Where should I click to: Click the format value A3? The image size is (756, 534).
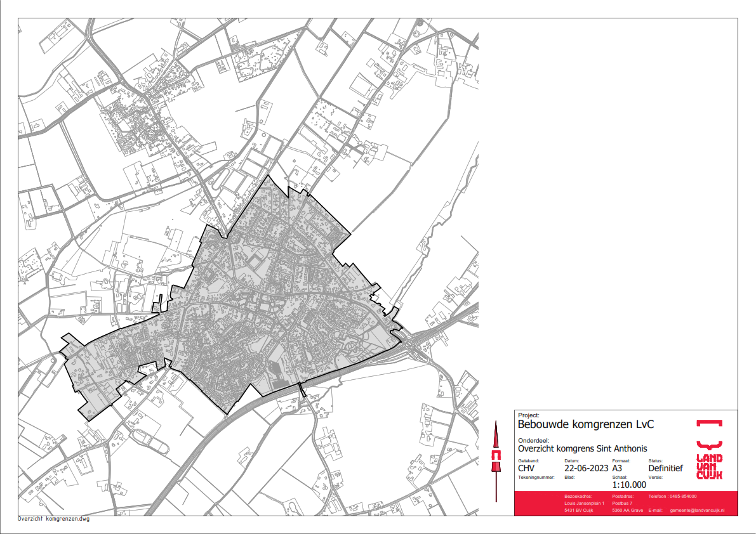pos(618,469)
